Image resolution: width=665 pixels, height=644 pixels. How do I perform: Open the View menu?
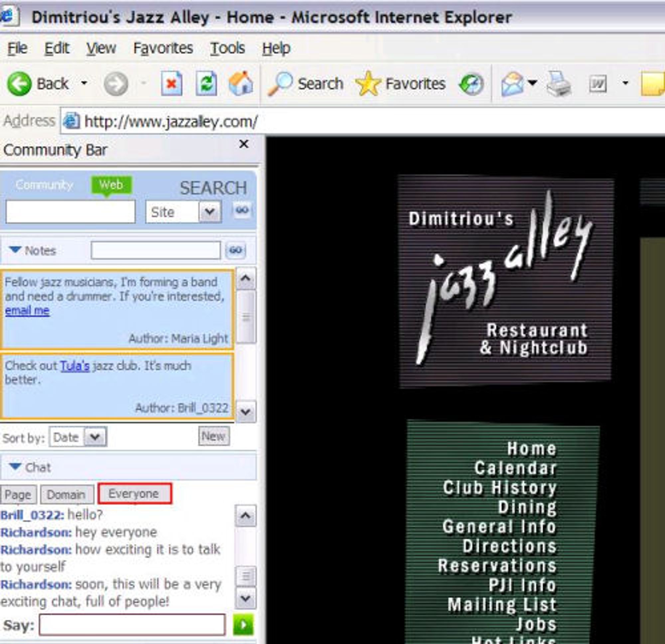pos(101,48)
